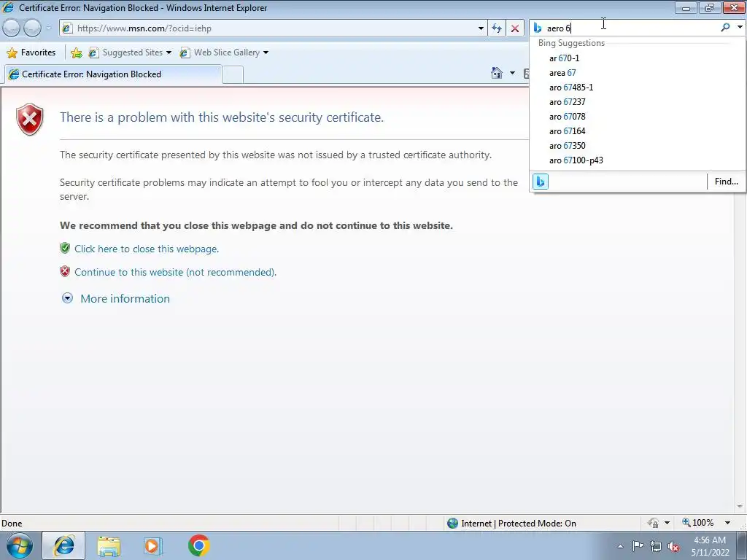747x560 pixels.
Task: Click the Bing provider icon in search box
Action: (x=538, y=28)
